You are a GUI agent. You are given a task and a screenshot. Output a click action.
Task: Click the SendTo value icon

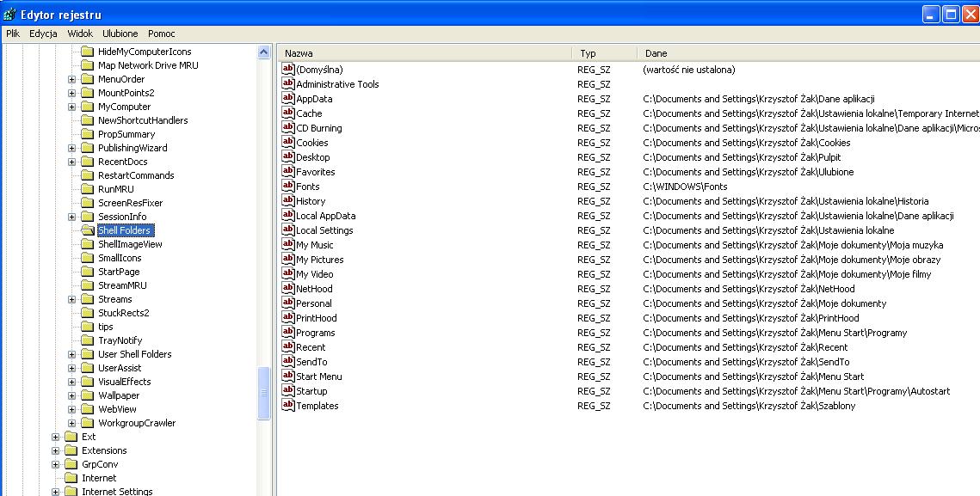tap(288, 361)
